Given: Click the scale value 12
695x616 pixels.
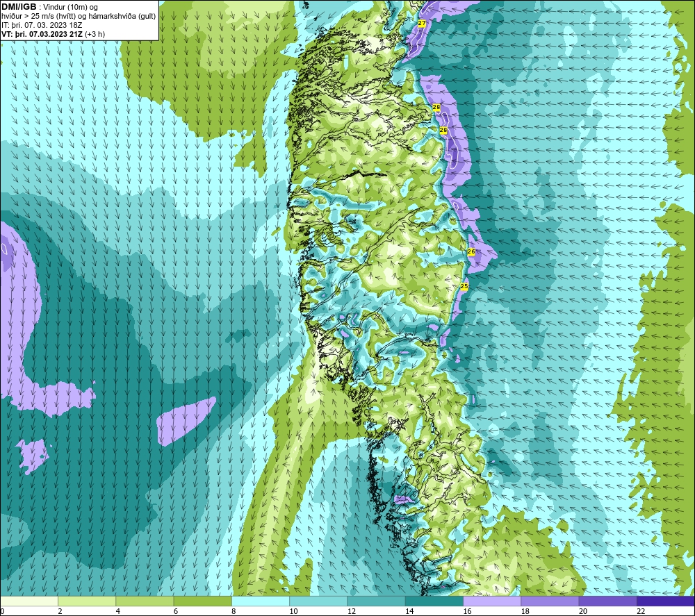Looking at the screenshot, I should click(x=352, y=612).
